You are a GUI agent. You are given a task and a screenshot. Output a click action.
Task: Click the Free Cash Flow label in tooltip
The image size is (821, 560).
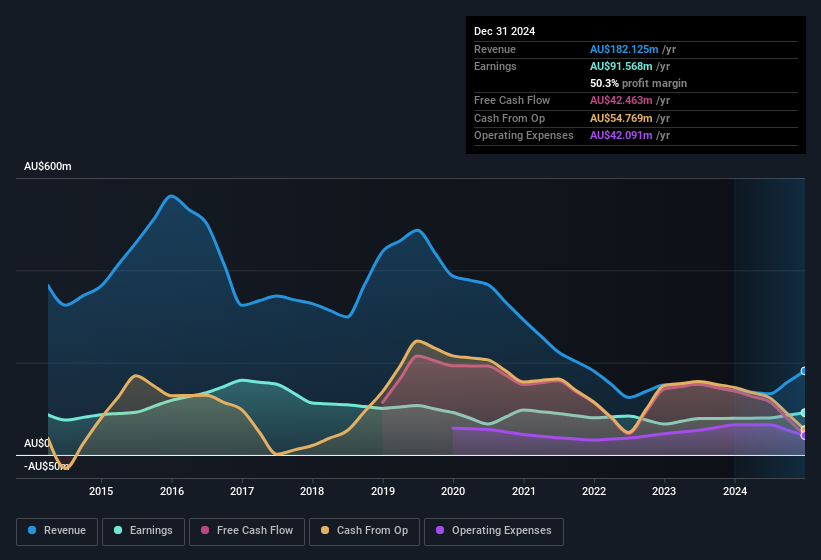click(x=512, y=100)
